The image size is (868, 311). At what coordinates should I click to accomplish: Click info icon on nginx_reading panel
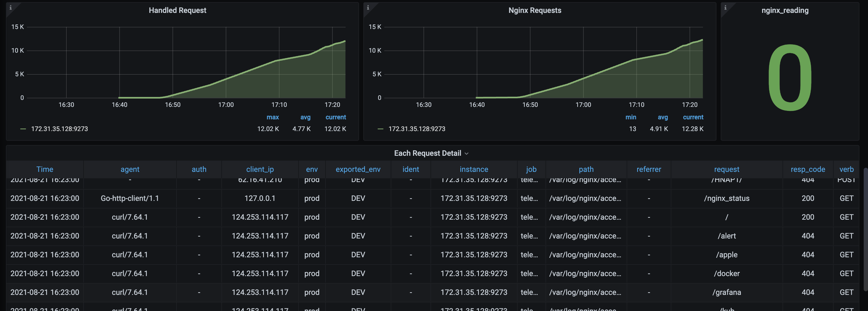coord(725,8)
